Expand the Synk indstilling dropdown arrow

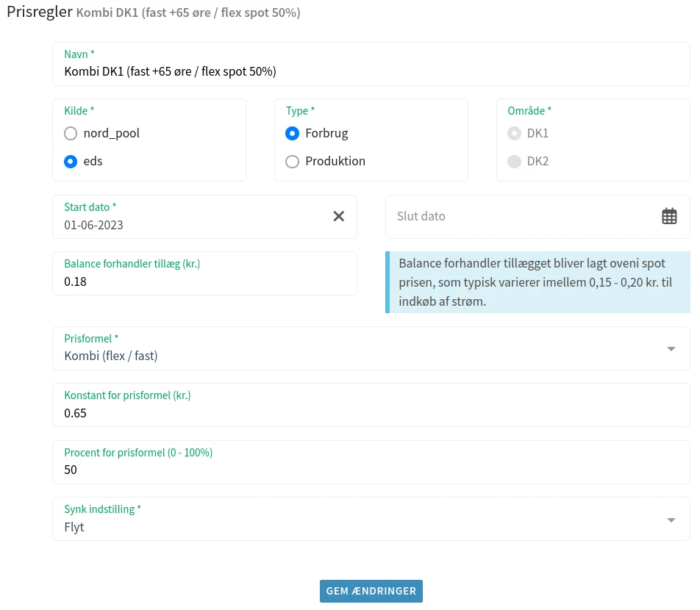point(671,520)
